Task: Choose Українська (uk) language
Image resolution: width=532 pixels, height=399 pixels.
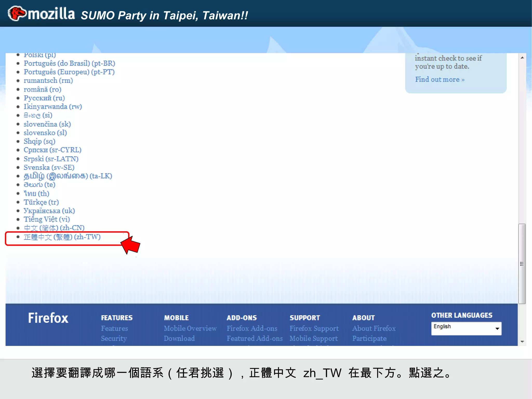Action: [49, 211]
